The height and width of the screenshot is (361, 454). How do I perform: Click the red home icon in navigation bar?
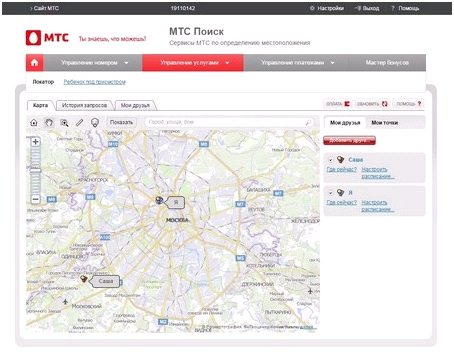click(x=34, y=62)
